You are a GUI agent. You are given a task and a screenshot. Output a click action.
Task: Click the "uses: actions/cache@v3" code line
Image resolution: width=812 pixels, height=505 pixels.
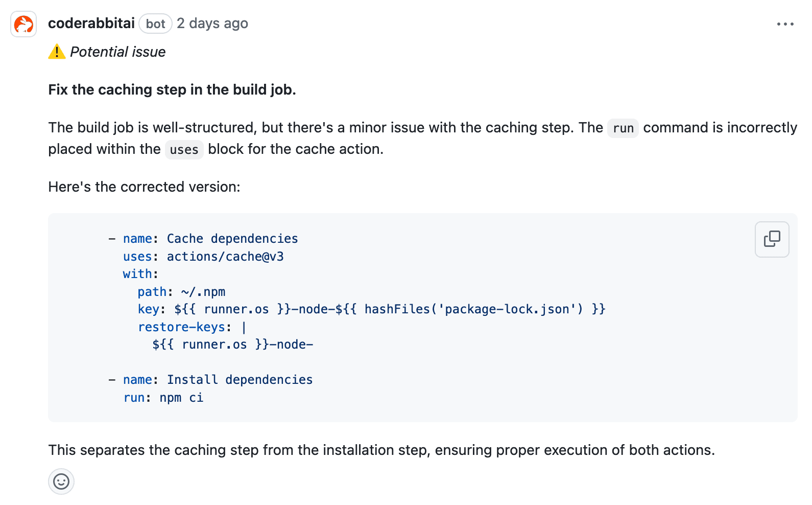[203, 257]
